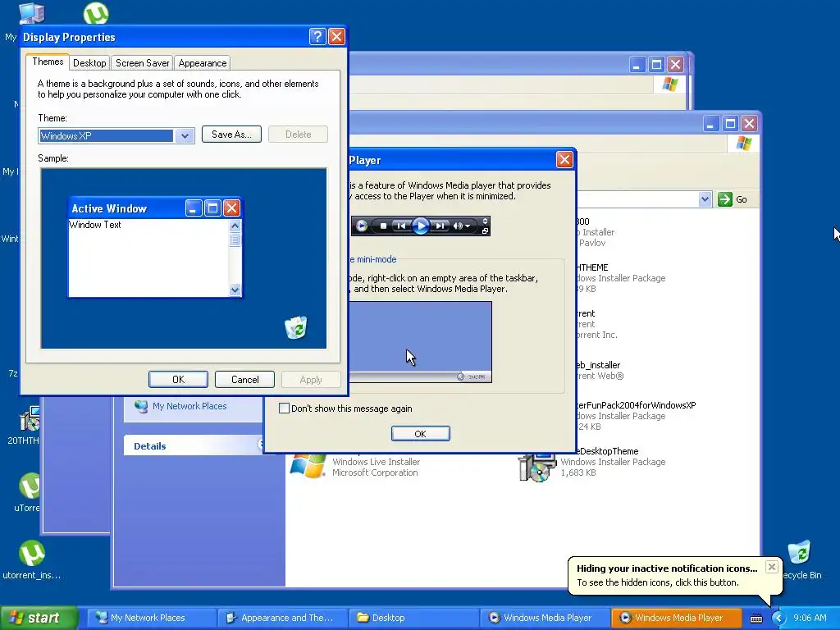Minimize the rear explorer window
This screenshot has height=630, width=840.
tap(637, 65)
